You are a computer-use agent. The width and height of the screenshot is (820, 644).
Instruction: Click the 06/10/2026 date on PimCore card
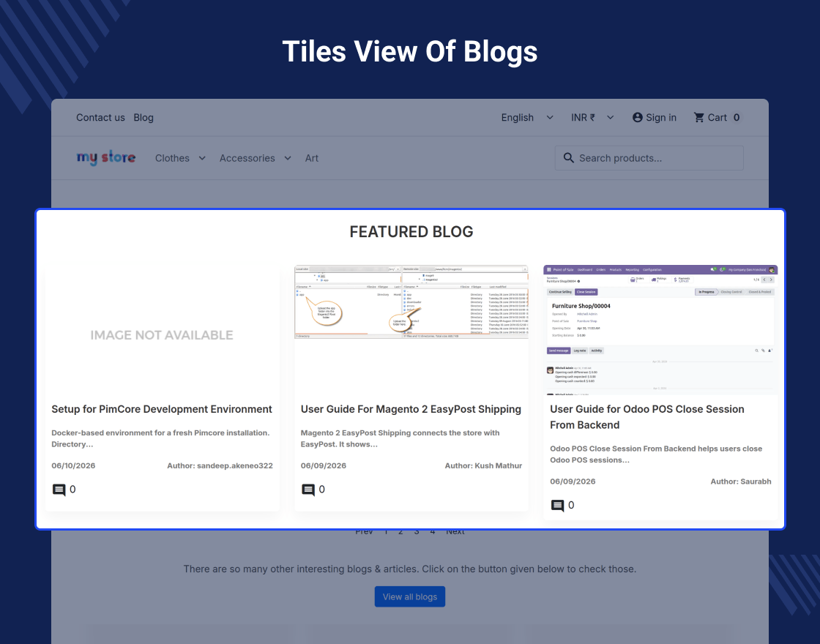73,465
